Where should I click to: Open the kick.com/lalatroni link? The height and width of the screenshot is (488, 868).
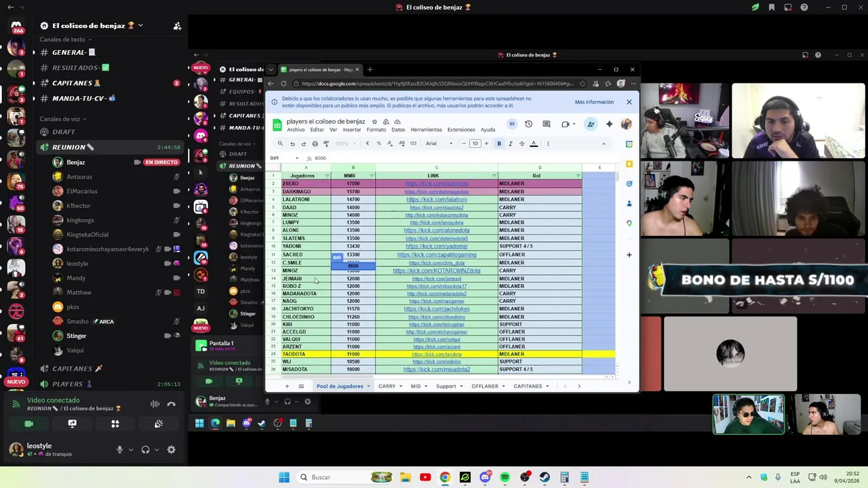click(x=437, y=199)
